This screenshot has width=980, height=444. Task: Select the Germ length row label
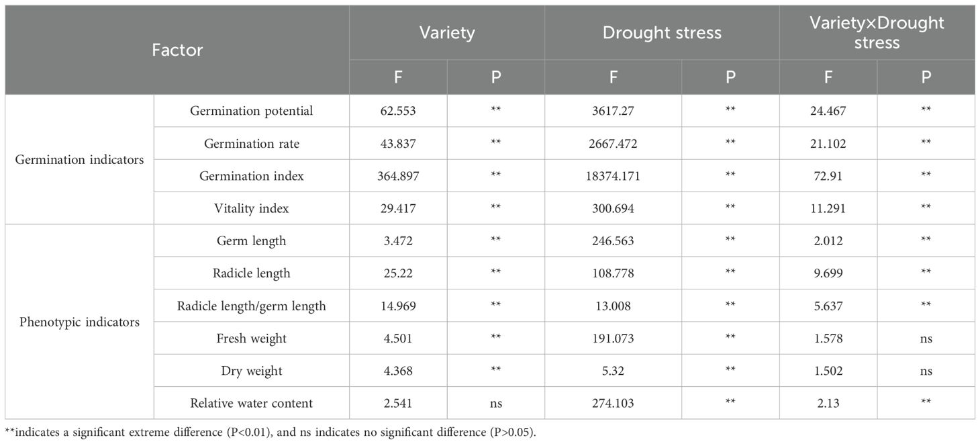point(251,241)
